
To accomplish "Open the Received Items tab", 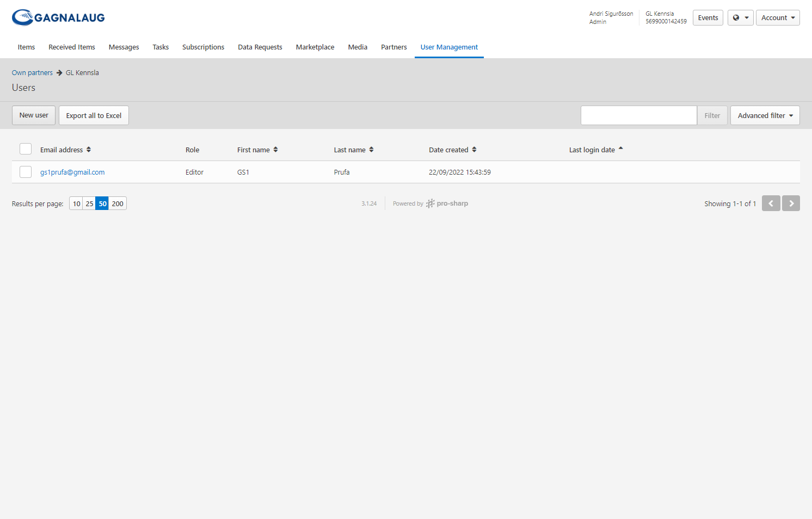I will 72,47.
